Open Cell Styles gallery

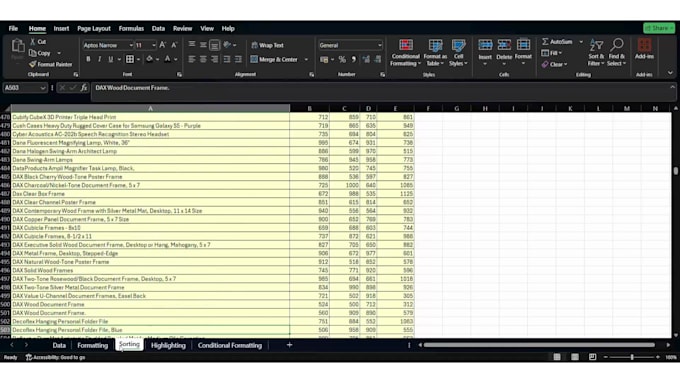tap(458, 52)
